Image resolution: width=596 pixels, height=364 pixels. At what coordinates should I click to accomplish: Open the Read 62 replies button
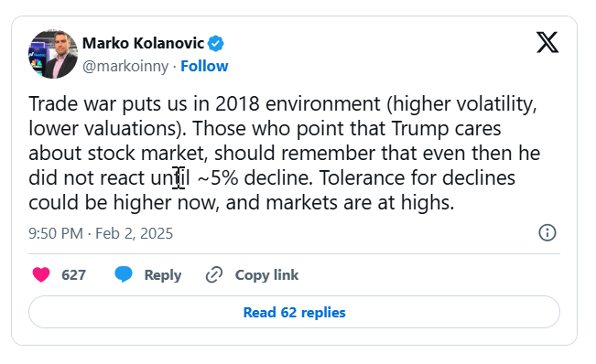(x=294, y=312)
